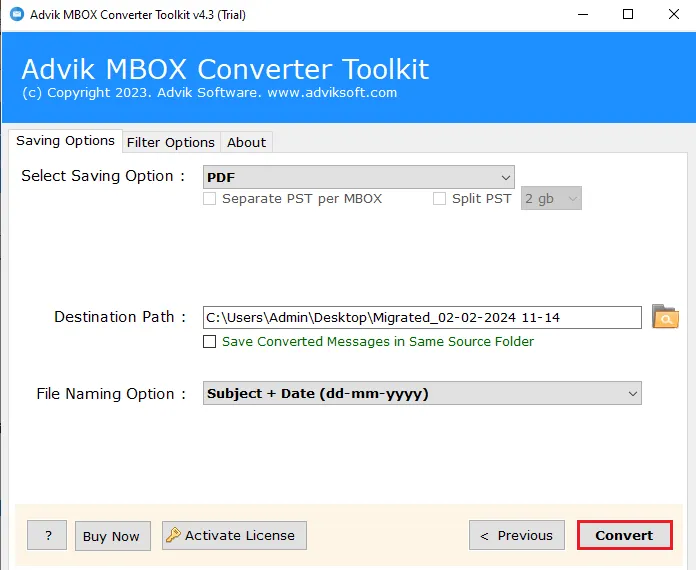Switch to the Filter Options tab
This screenshot has width=696, height=570.
[x=171, y=142]
